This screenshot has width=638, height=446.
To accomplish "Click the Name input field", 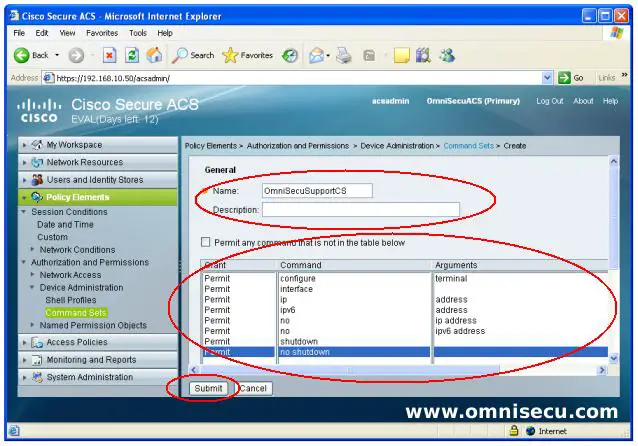I will pos(317,190).
